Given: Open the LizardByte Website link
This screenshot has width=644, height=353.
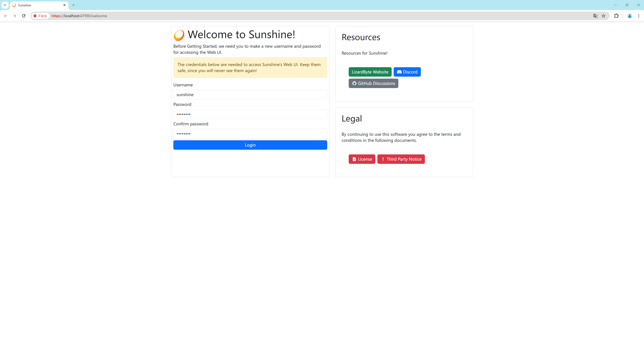Looking at the screenshot, I should click(370, 72).
